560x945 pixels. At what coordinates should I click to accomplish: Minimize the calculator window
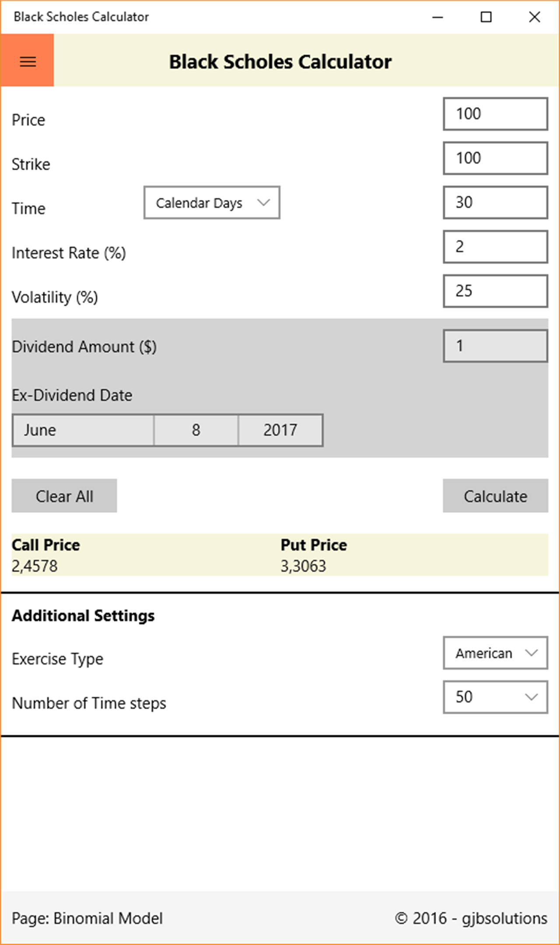tap(437, 17)
